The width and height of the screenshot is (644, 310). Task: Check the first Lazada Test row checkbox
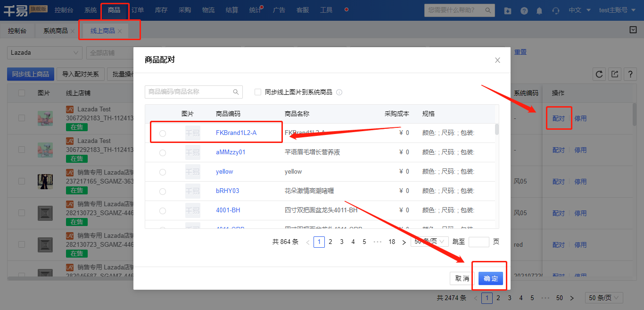pyautogui.click(x=22, y=118)
